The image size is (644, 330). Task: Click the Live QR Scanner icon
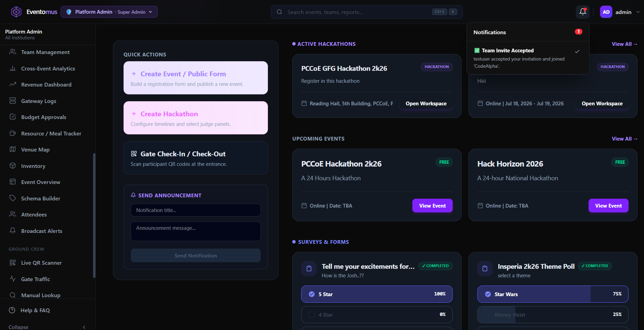13,263
